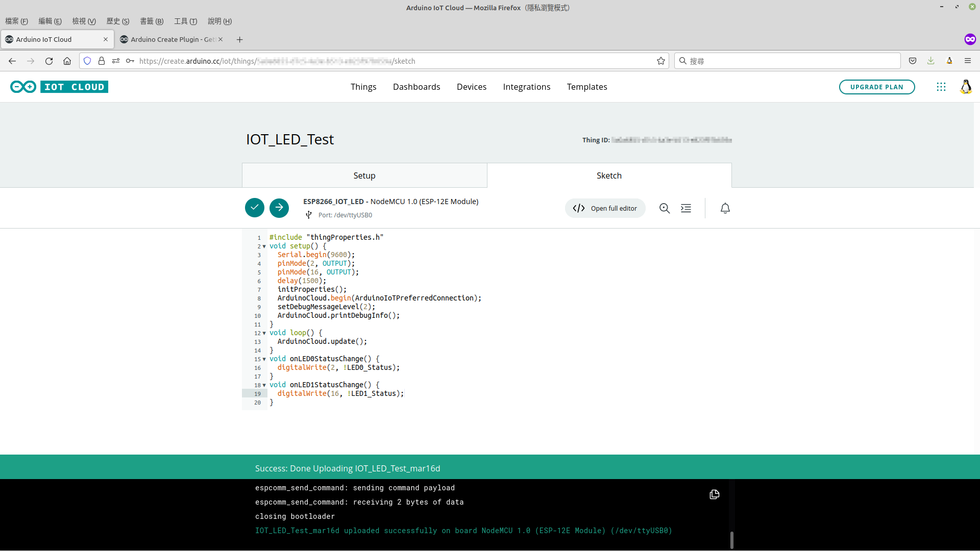
Task: Click the console output scrollbar
Action: click(x=731, y=540)
